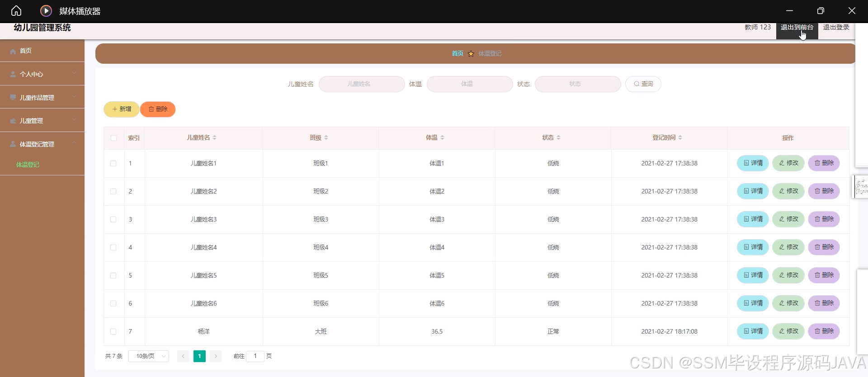Click the 36.5 temperature cell

pyautogui.click(x=437, y=331)
